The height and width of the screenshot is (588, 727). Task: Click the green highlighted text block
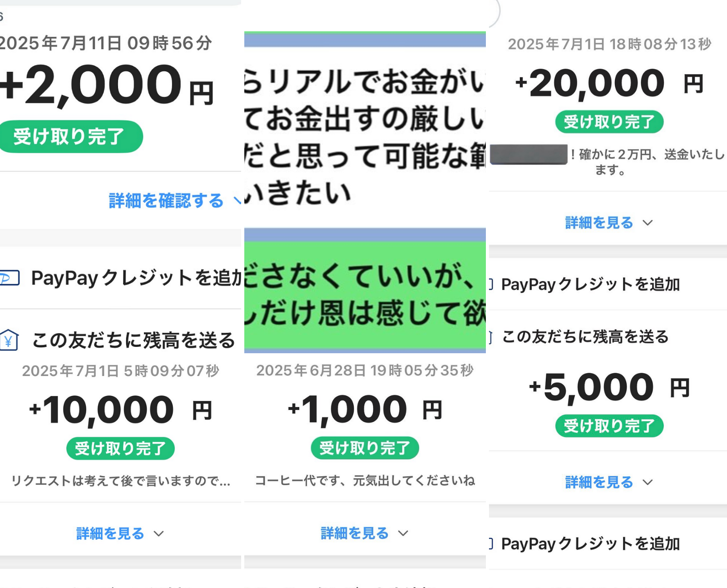tap(365, 295)
